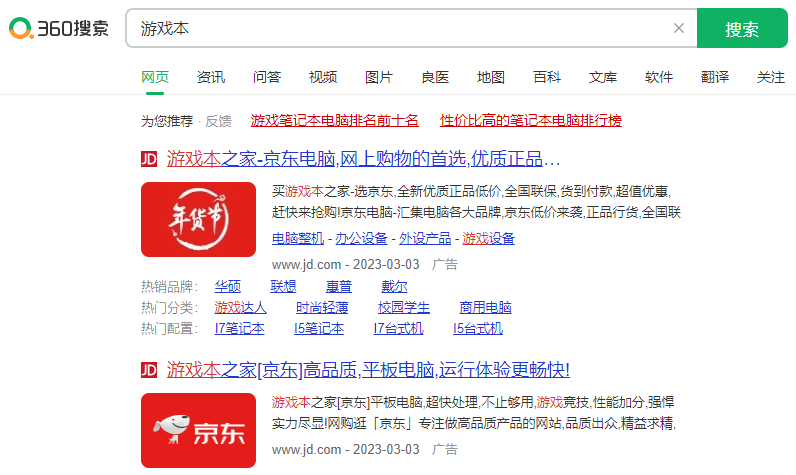Open result 游戏本之家[京东]高品质,平板电脑
Screen dimensions: 796x475
tap(368, 369)
